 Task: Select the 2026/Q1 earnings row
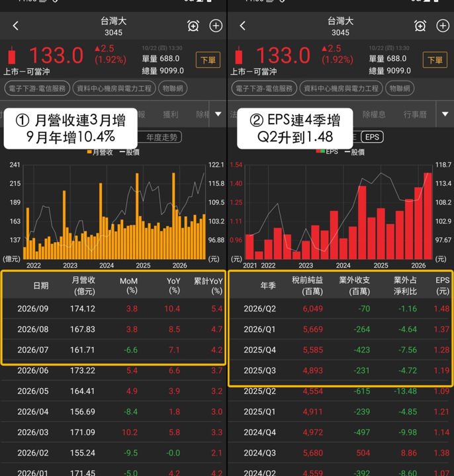click(341, 329)
